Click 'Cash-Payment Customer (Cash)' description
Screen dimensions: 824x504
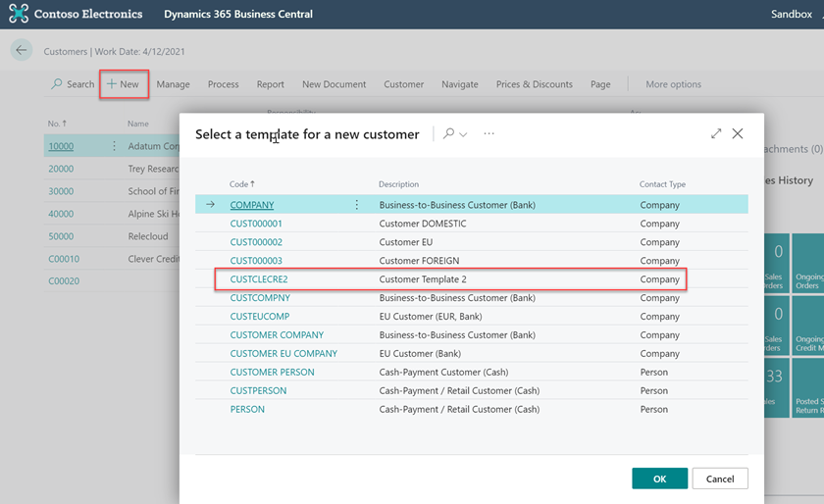(443, 372)
